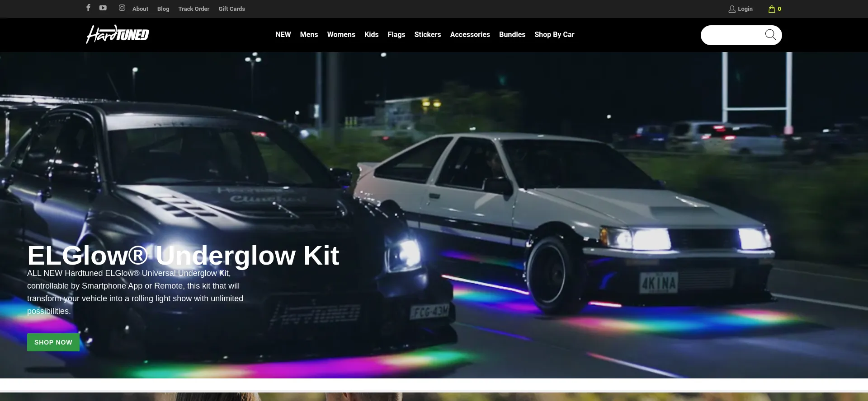
Task: Open the Accessories menu
Action: 470,35
